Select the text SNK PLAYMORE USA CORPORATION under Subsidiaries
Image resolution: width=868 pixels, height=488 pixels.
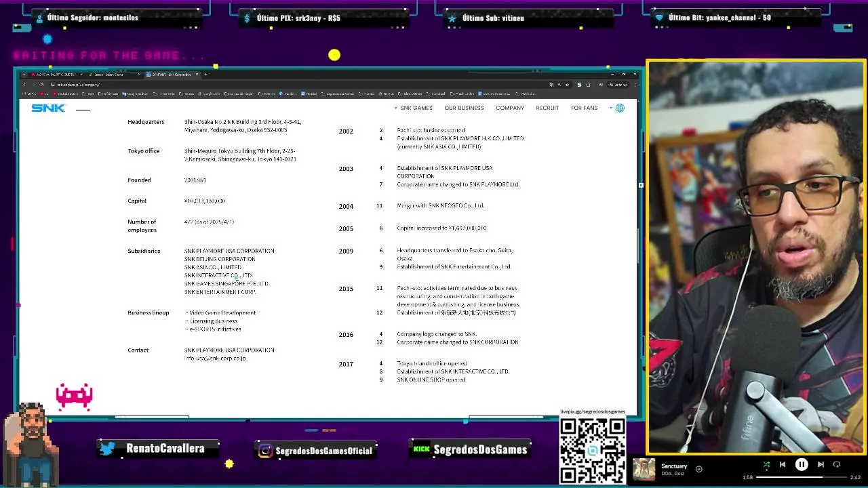(x=229, y=251)
